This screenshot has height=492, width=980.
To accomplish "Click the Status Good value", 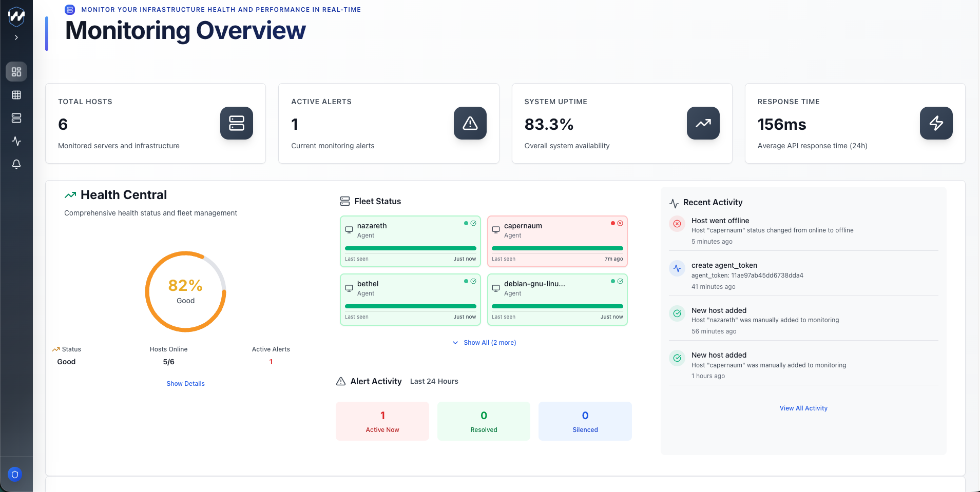I will pos(66,362).
